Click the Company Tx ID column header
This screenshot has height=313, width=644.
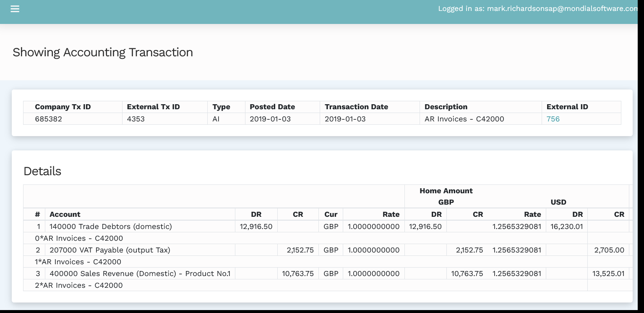click(63, 107)
